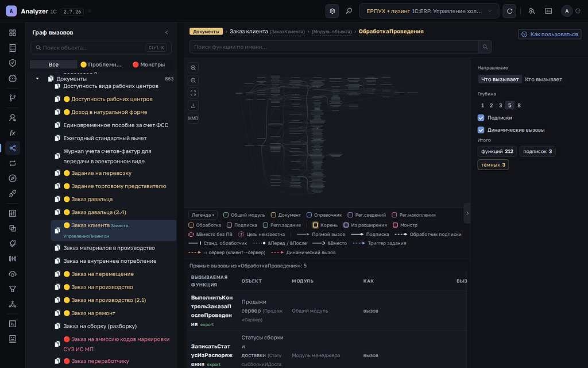Download the call graph image
This screenshot has height=368, width=588.
pos(193,106)
